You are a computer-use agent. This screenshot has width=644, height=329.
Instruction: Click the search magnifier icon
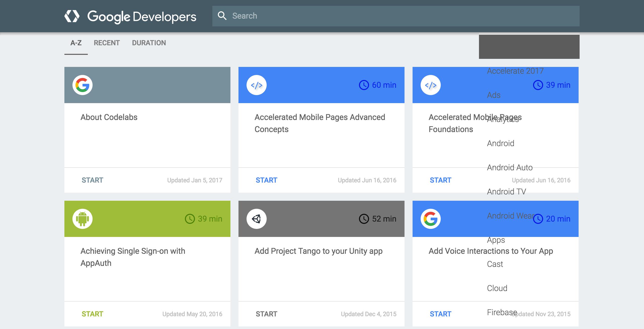coord(222,16)
